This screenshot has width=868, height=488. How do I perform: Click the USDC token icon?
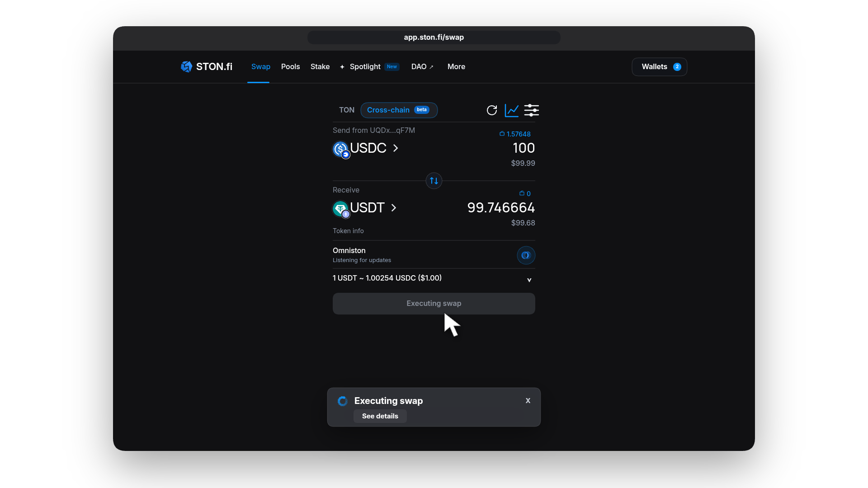[x=341, y=149]
